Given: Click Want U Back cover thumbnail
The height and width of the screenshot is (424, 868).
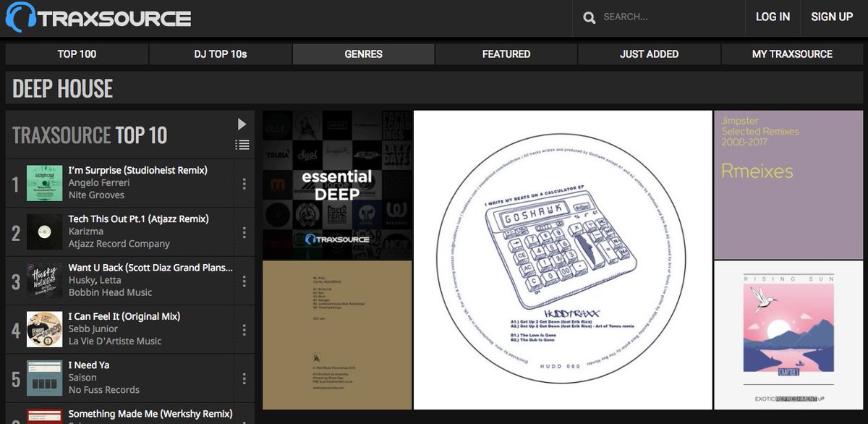Looking at the screenshot, I should click(44, 281).
